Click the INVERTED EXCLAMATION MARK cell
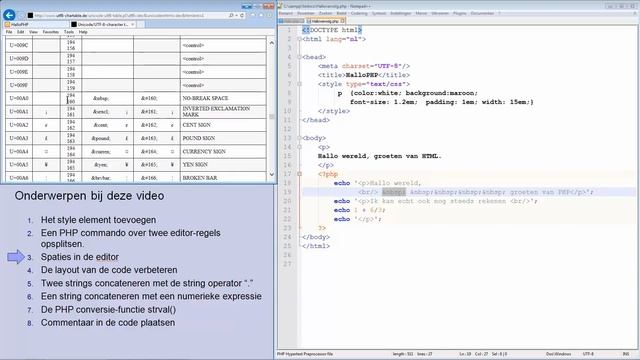 223,111
